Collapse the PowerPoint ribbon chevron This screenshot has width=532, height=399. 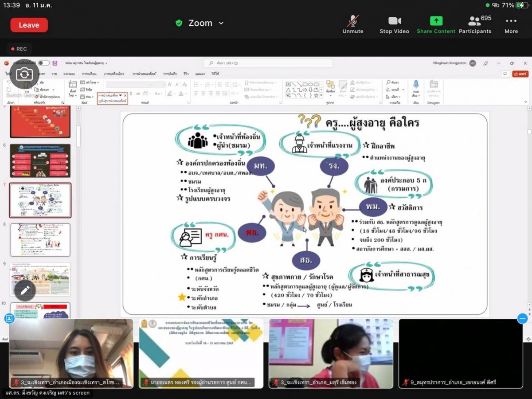pyautogui.click(x=526, y=102)
